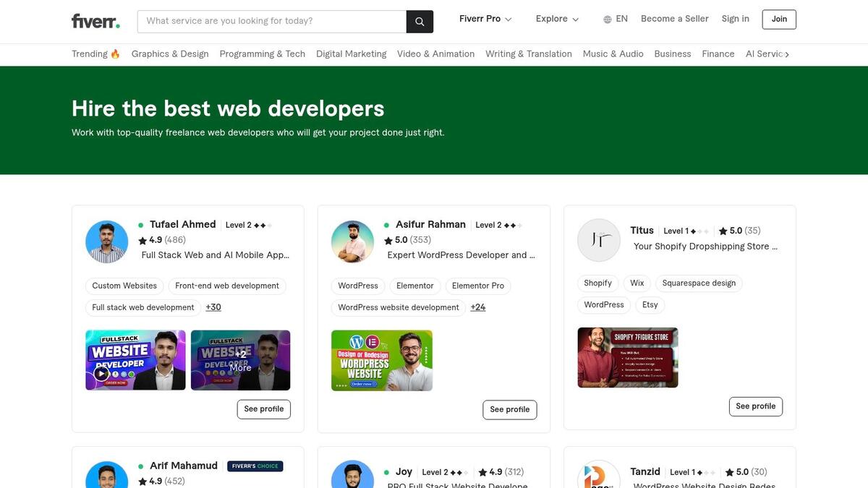Click the Become a Seller link
This screenshot has height=488, width=868.
click(x=674, y=18)
